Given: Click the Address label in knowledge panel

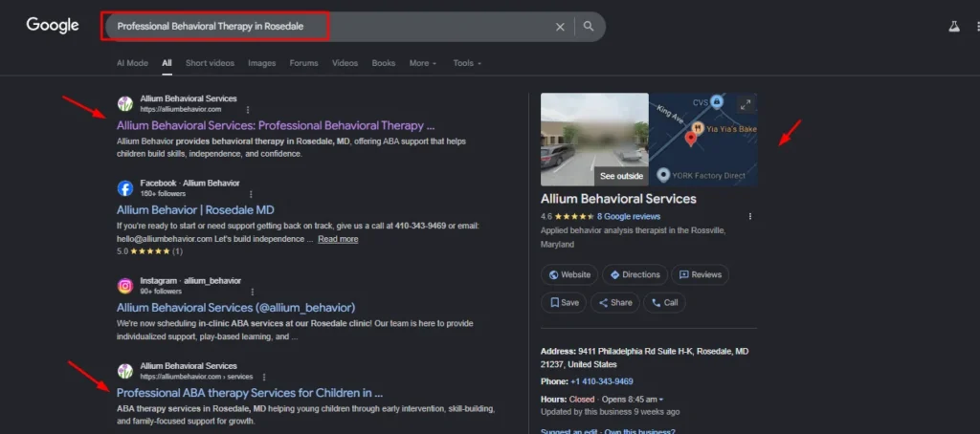Looking at the screenshot, I should 559,352.
